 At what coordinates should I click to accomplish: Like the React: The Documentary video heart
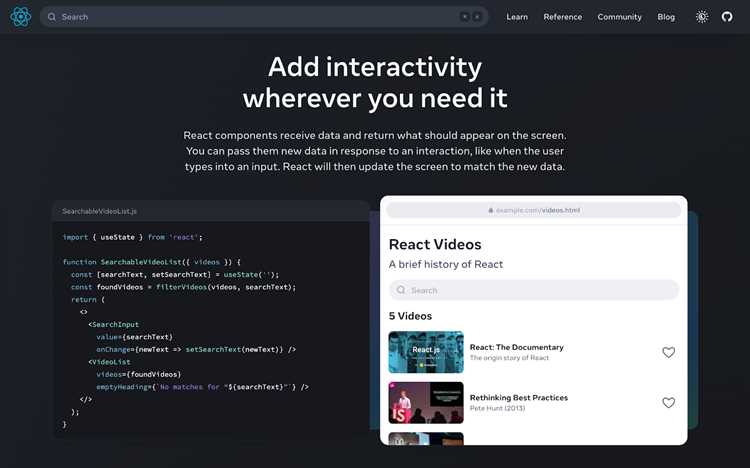[x=668, y=352]
